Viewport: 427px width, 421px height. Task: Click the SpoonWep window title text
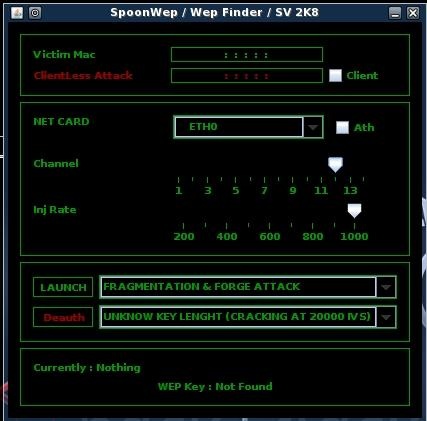pyautogui.click(x=214, y=13)
